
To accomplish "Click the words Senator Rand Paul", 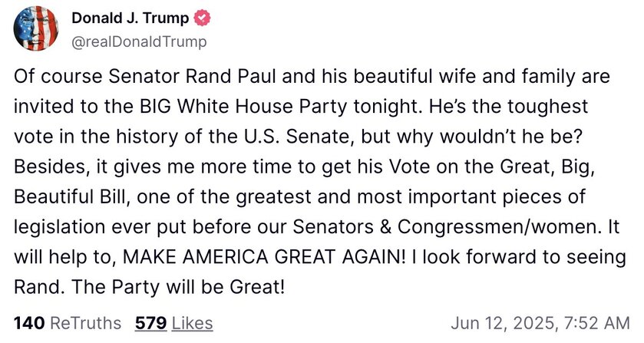I will tap(192, 77).
